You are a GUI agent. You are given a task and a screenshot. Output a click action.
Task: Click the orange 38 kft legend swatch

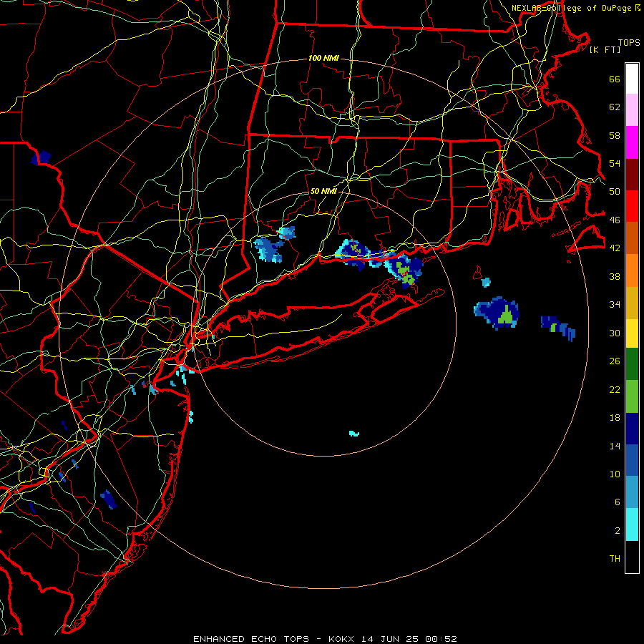[x=632, y=270]
